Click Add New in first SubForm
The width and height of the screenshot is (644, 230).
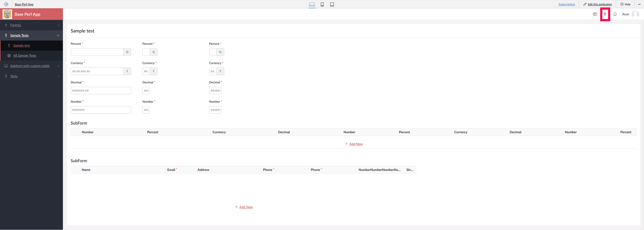355,144
